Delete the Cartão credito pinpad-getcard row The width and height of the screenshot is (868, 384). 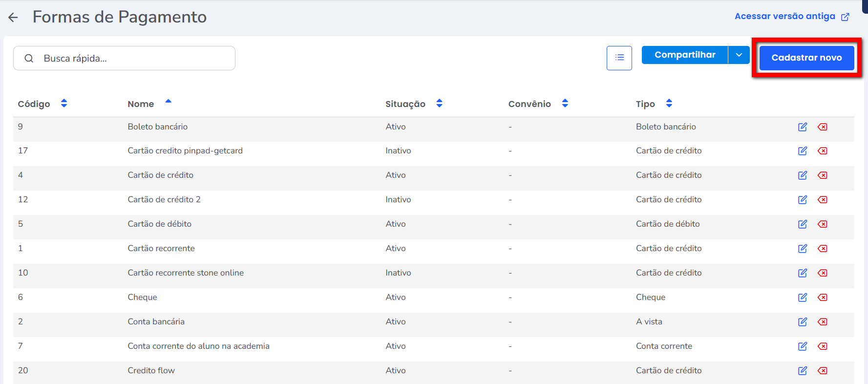(823, 151)
